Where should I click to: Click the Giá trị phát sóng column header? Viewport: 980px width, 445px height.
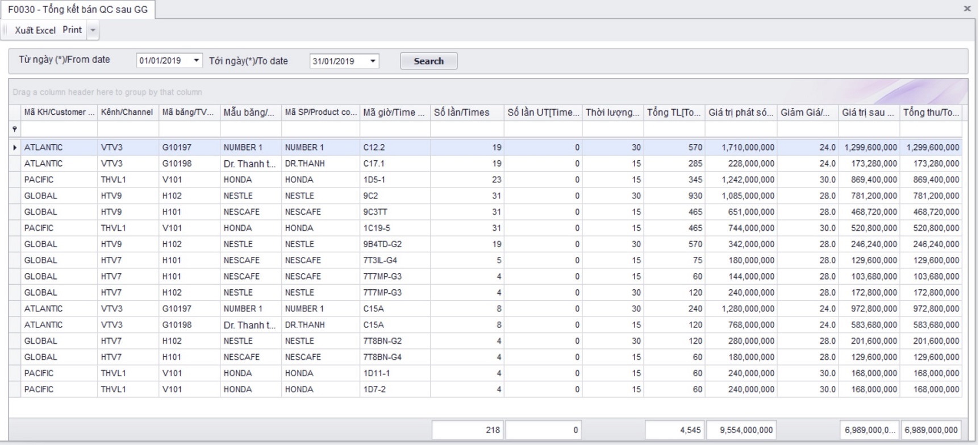[741, 113]
